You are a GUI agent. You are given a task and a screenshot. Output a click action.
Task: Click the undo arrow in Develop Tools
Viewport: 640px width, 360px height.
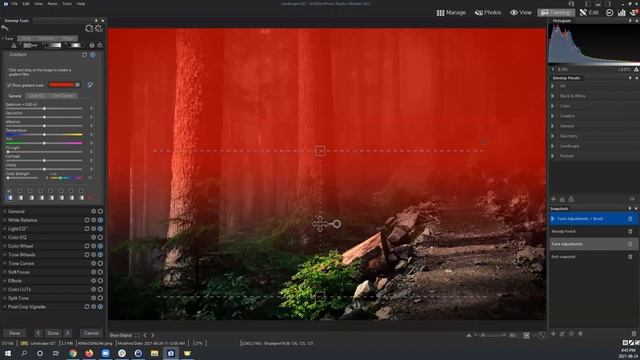coord(5,28)
